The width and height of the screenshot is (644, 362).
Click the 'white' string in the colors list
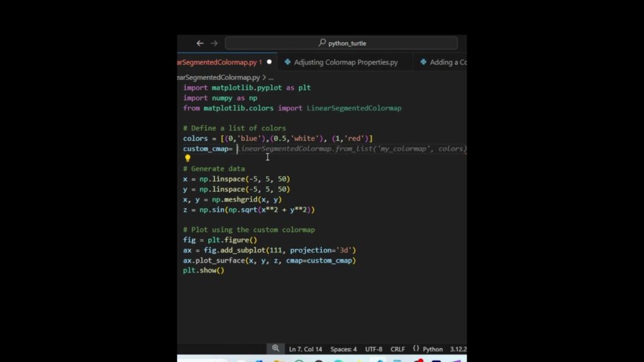click(305, 139)
